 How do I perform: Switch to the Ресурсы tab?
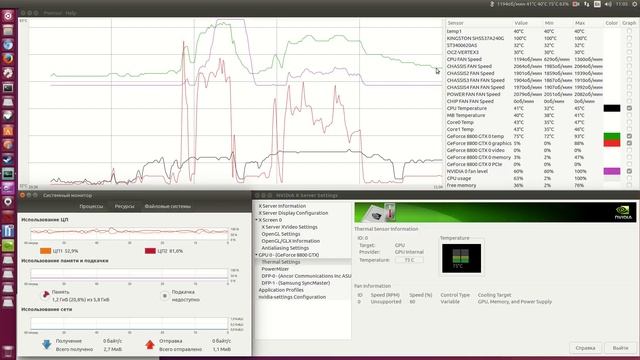124,207
